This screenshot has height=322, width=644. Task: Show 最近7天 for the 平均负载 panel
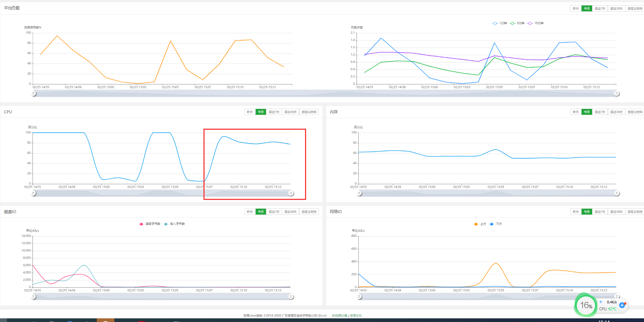pos(600,8)
